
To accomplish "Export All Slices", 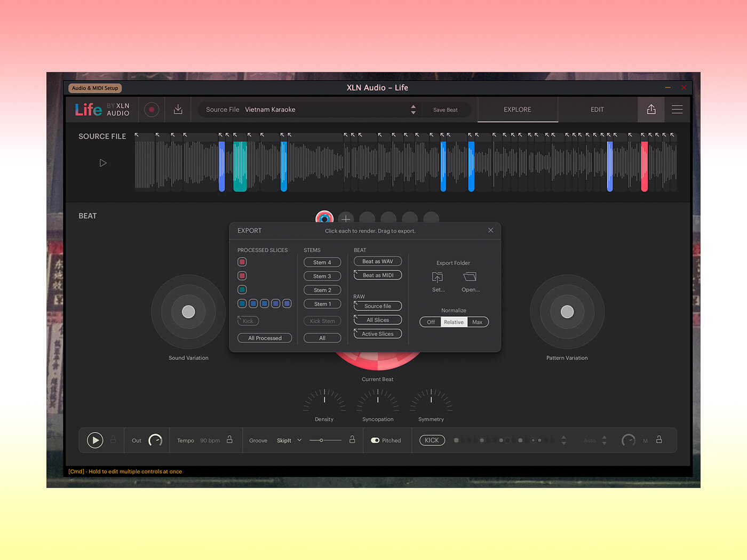I will [378, 320].
